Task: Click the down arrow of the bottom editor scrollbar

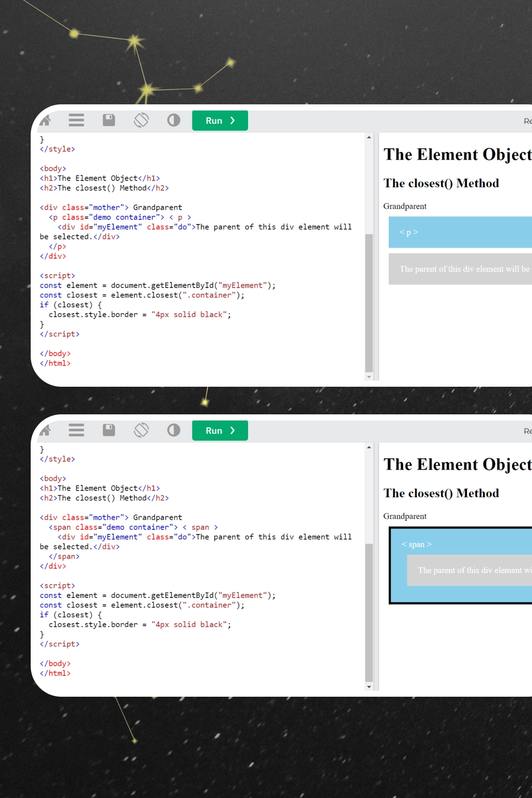Action: tap(369, 687)
